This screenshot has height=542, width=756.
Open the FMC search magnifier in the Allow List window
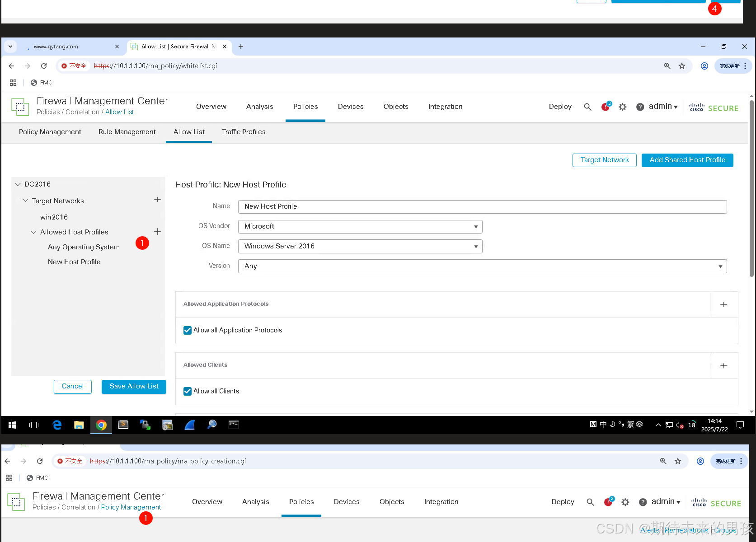tap(587, 107)
